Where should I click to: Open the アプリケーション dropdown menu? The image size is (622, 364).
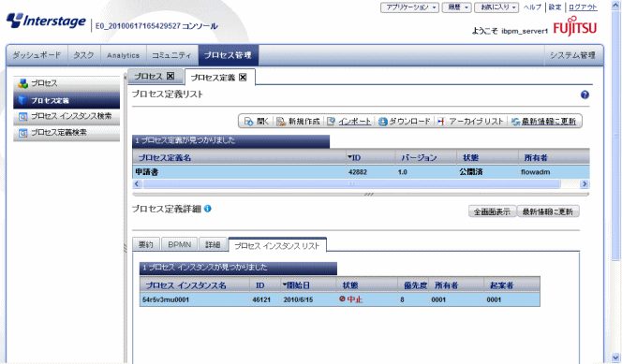409,7
